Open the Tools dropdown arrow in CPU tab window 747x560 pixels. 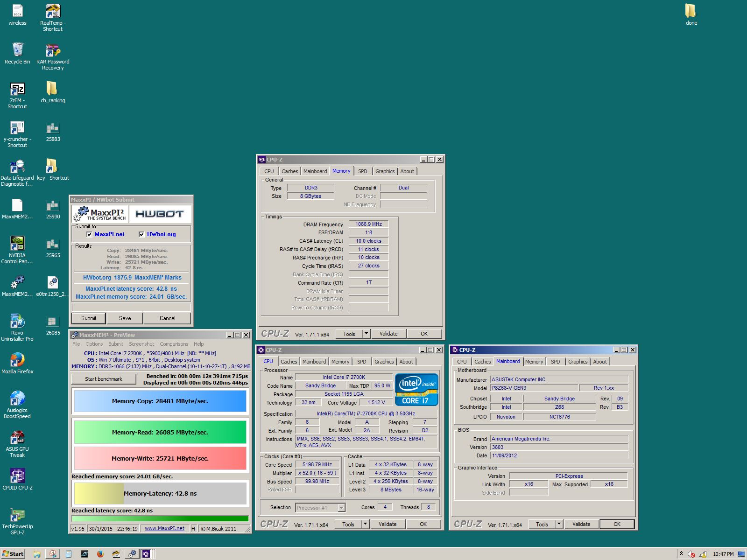(366, 524)
